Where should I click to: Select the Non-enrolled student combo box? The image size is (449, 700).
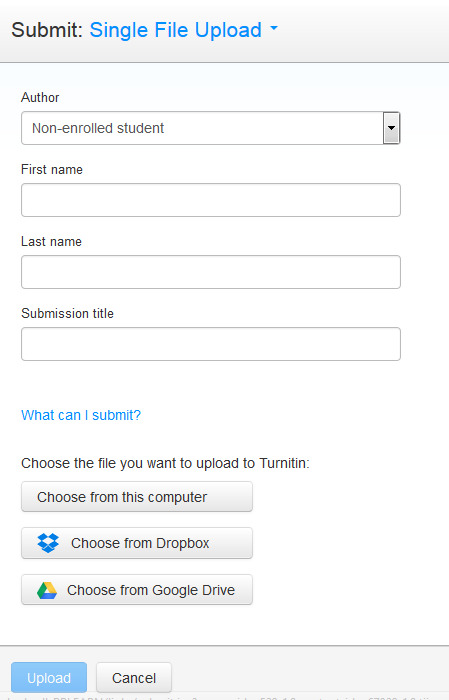point(211,128)
